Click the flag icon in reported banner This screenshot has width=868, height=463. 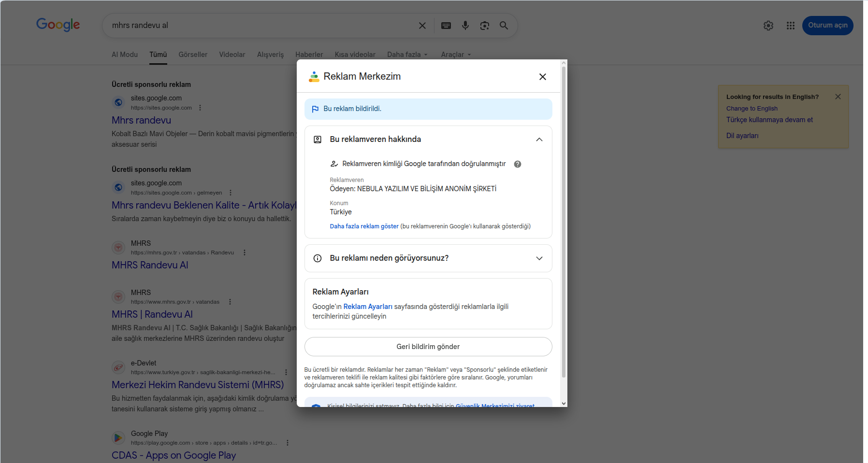[x=315, y=109]
